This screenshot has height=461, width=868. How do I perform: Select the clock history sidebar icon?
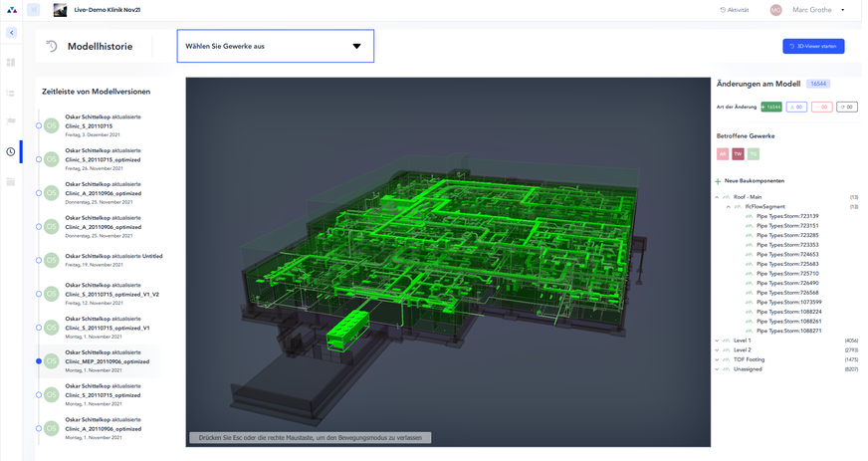[11, 151]
